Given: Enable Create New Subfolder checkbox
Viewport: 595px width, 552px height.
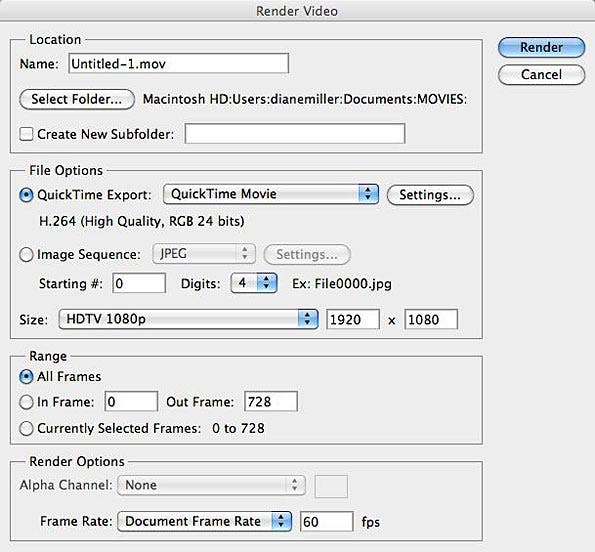Looking at the screenshot, I should click(26, 134).
